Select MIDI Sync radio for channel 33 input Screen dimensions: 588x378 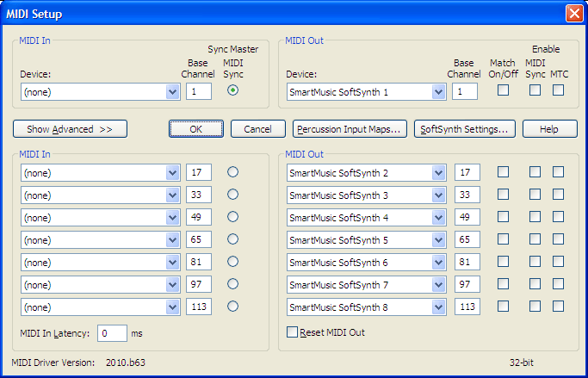pyautogui.click(x=232, y=195)
